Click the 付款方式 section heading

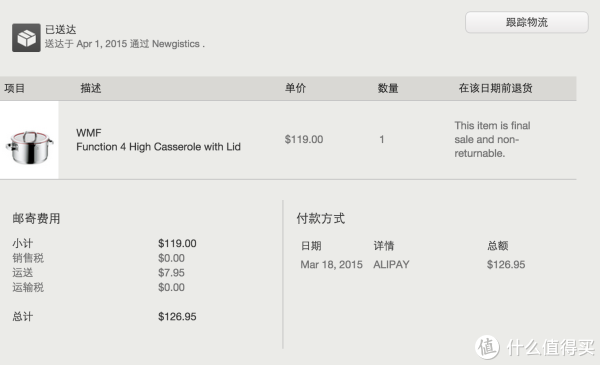321,218
